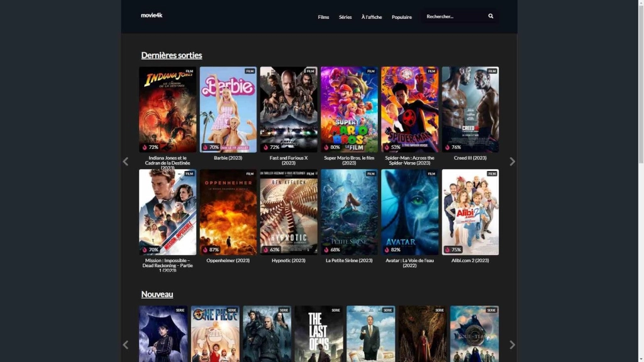Click the Oppenheimer (2023) title link
Viewport: 644px width, 362px height.
[x=228, y=260]
